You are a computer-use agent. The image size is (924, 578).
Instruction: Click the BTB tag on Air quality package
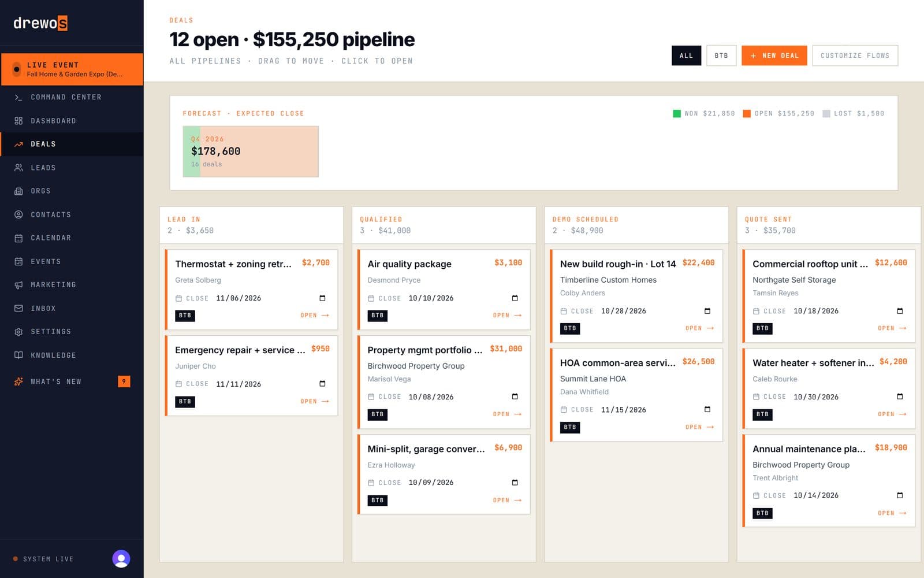[x=378, y=316]
